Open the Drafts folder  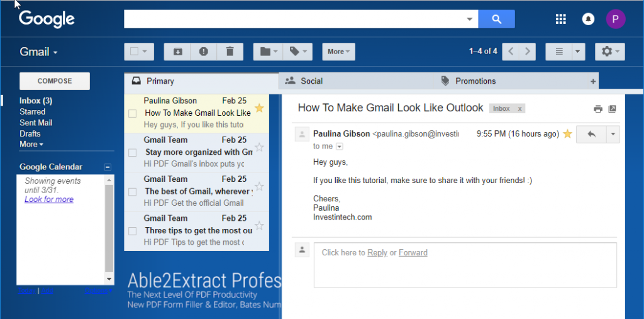(30, 133)
